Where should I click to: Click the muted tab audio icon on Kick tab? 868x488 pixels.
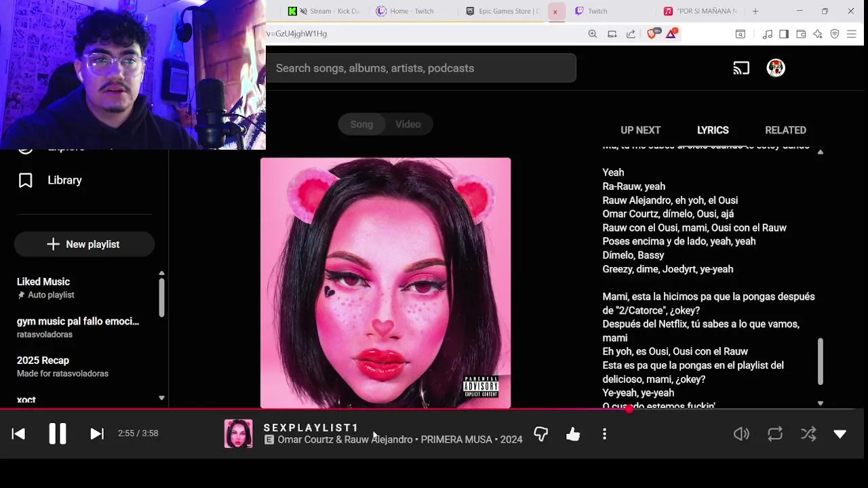303,12
